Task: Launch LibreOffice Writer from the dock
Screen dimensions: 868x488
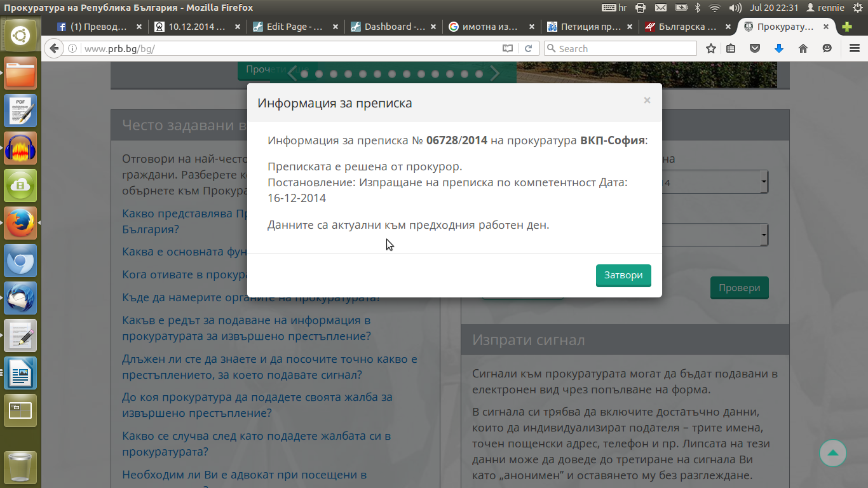Action: coord(20,373)
